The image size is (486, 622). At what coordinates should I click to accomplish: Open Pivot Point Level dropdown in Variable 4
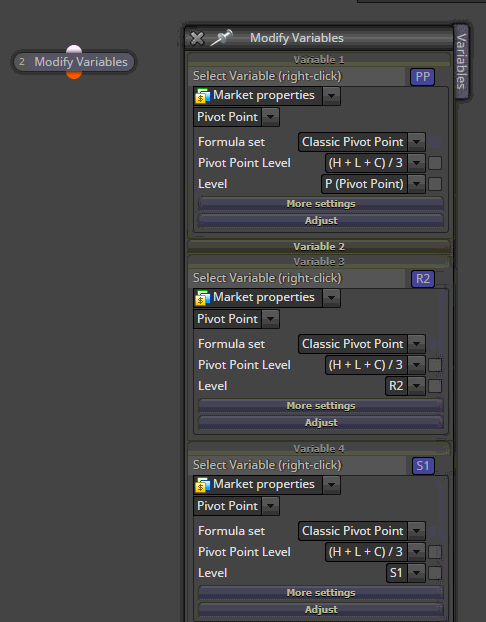(417, 552)
